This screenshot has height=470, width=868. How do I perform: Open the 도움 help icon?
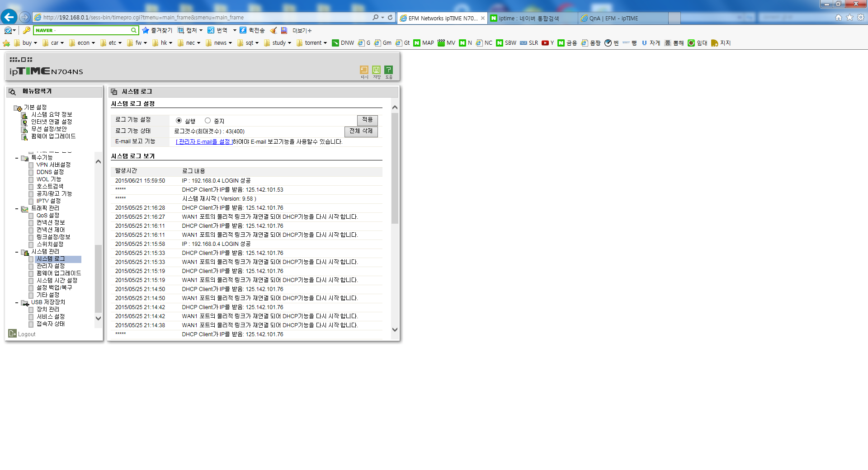click(x=388, y=70)
